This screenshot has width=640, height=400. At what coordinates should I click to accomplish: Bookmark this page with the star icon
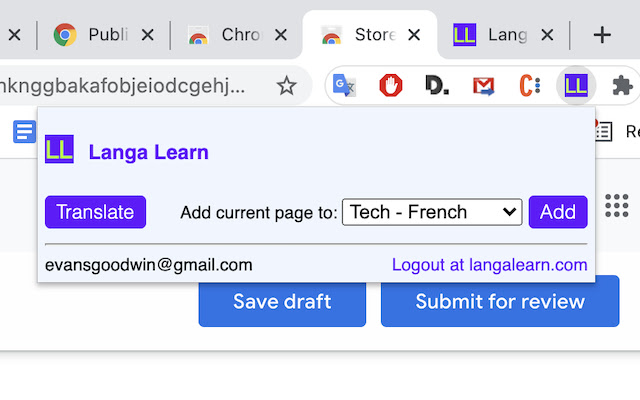pyautogui.click(x=287, y=86)
